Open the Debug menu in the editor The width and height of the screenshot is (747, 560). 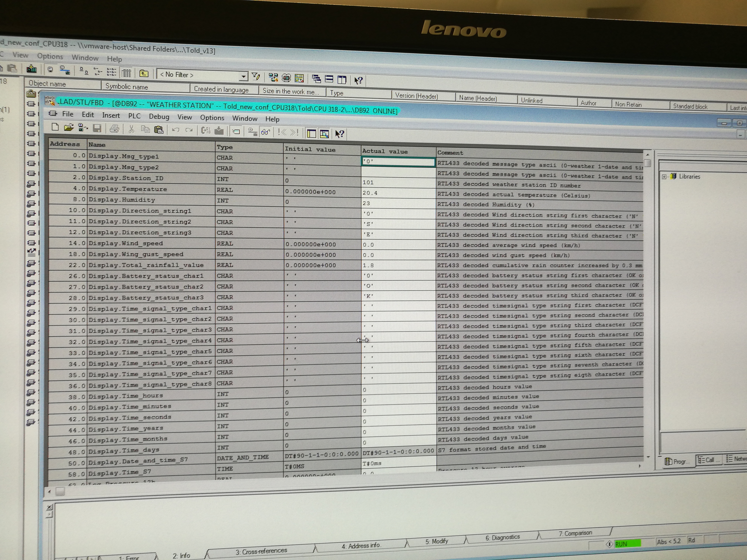(x=159, y=117)
